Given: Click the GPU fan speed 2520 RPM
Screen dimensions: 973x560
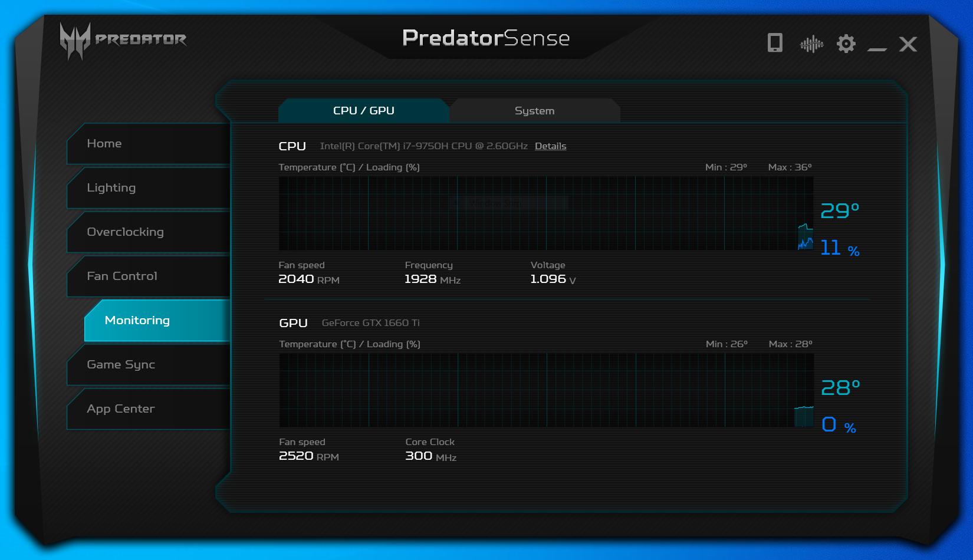Looking at the screenshot, I should 309,456.
